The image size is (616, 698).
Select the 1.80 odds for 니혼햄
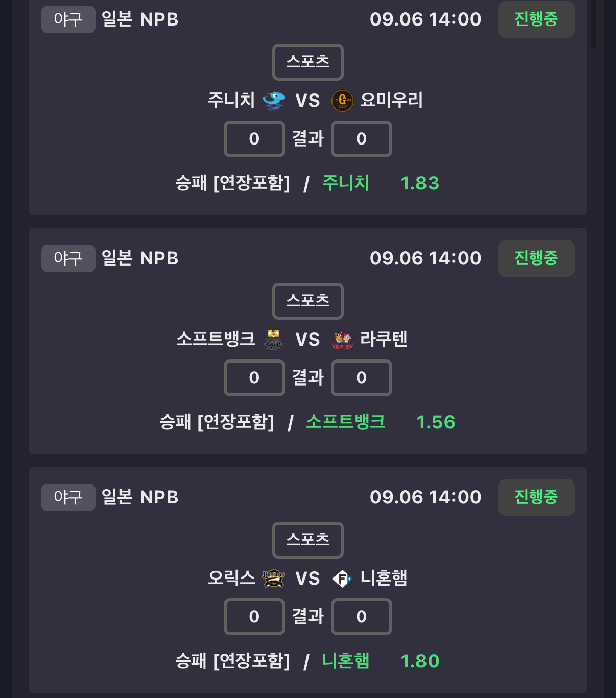tap(420, 661)
